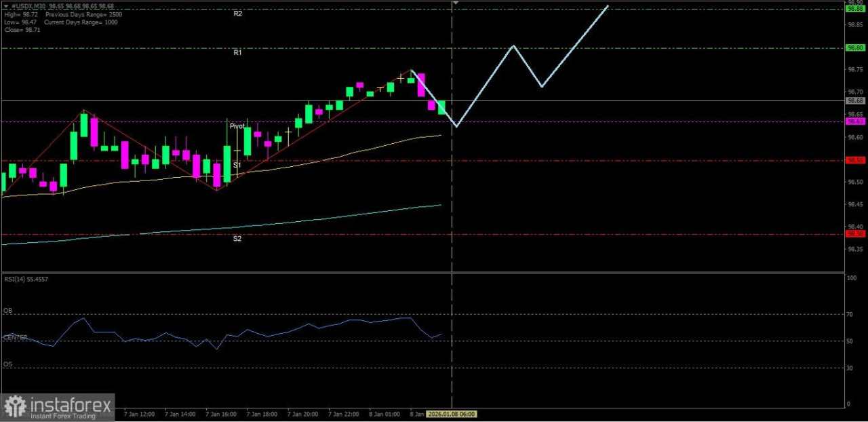Select Previous Days Range= 2500 text

[83, 14]
